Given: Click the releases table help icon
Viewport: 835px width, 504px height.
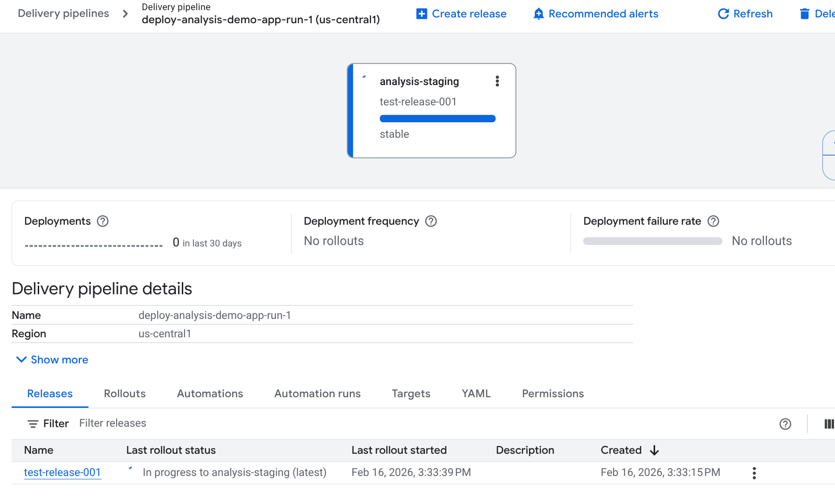Looking at the screenshot, I should (785, 424).
